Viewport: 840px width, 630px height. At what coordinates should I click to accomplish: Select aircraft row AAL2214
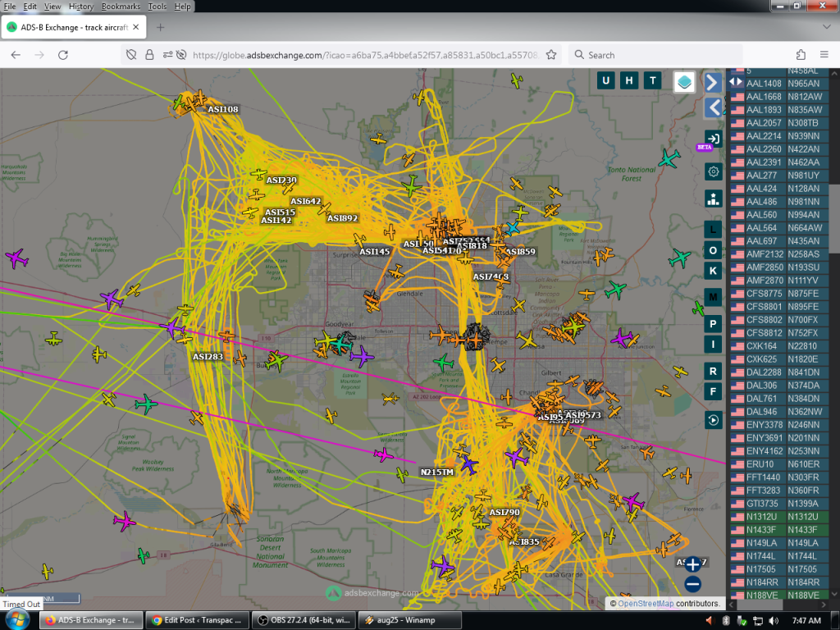click(x=779, y=136)
